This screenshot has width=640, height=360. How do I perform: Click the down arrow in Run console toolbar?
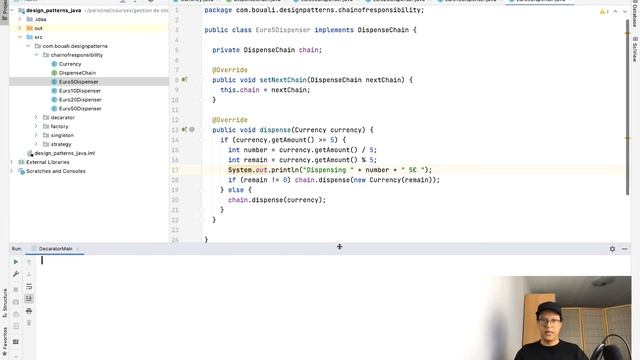click(x=29, y=274)
